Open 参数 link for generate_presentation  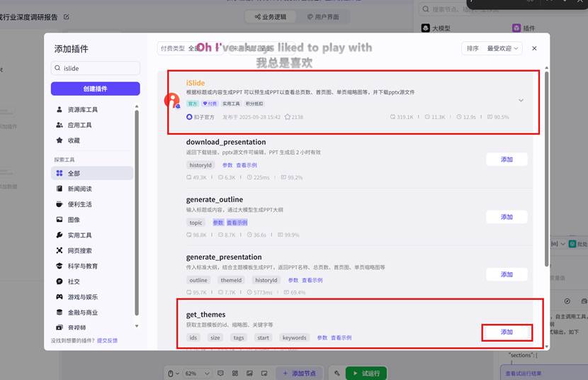click(x=293, y=280)
